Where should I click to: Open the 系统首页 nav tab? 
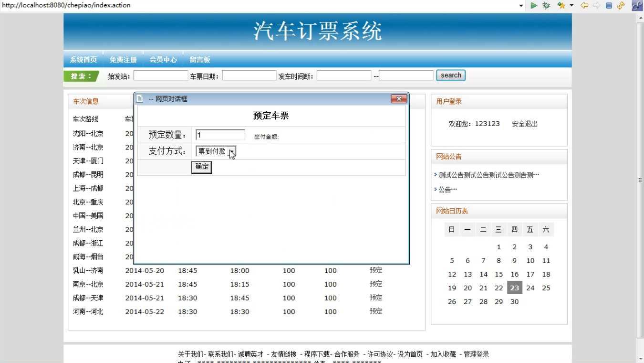[x=83, y=60]
